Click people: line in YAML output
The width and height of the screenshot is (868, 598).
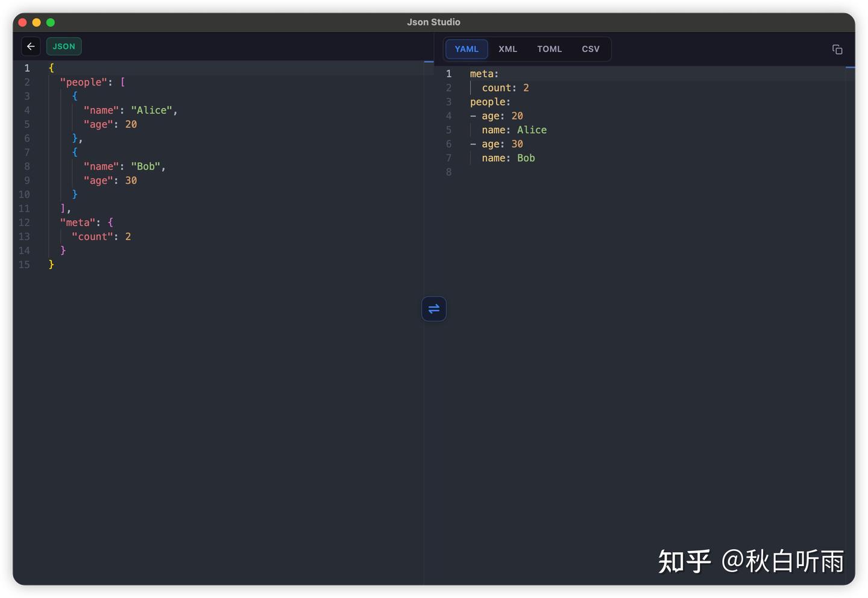tap(490, 102)
